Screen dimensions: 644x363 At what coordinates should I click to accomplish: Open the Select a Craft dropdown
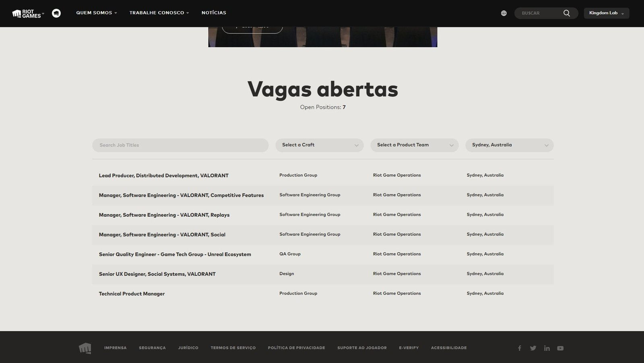click(x=319, y=145)
